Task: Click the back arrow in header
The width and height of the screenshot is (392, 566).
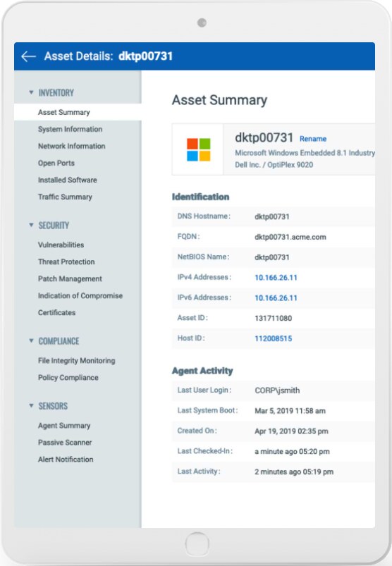Action: coord(28,56)
